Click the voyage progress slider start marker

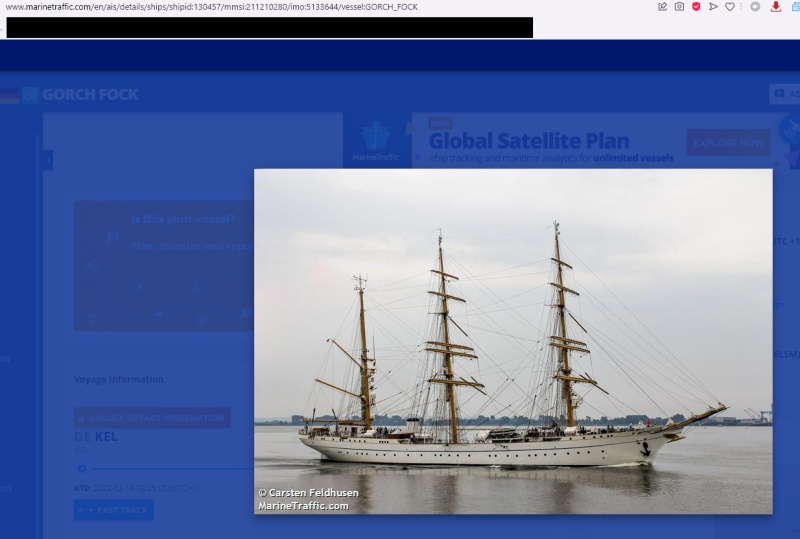click(x=82, y=468)
